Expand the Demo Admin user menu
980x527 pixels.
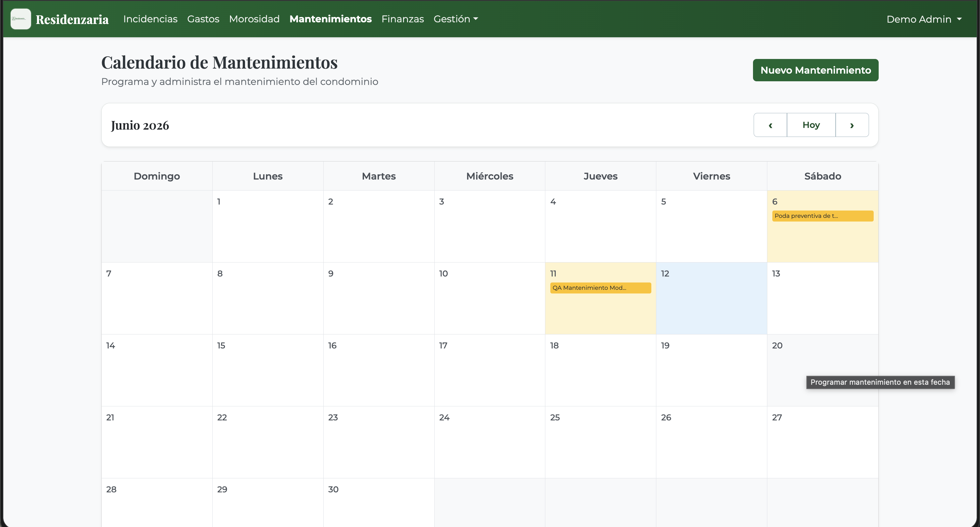[924, 19]
